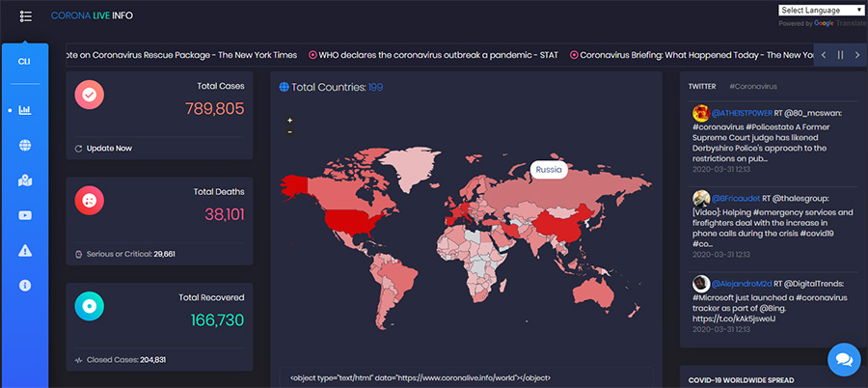Click the Closed Cases 204,831 value
Viewport: 868px width, 388px height.
(152, 360)
